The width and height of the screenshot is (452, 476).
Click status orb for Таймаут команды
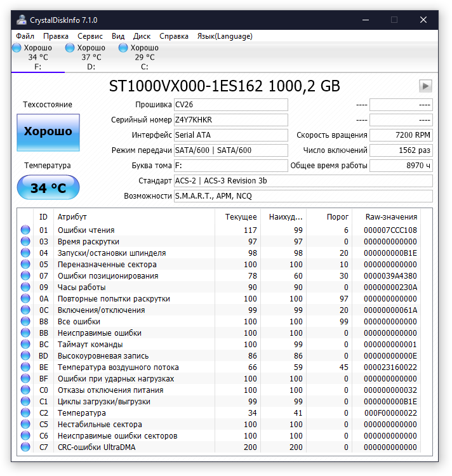pyautogui.click(x=25, y=344)
